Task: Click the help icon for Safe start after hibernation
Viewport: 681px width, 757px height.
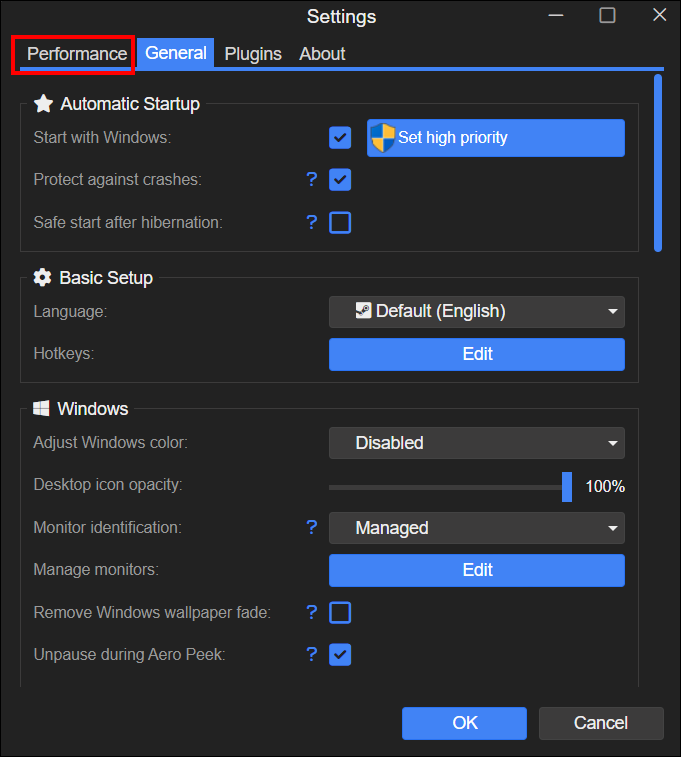Action: (x=312, y=223)
